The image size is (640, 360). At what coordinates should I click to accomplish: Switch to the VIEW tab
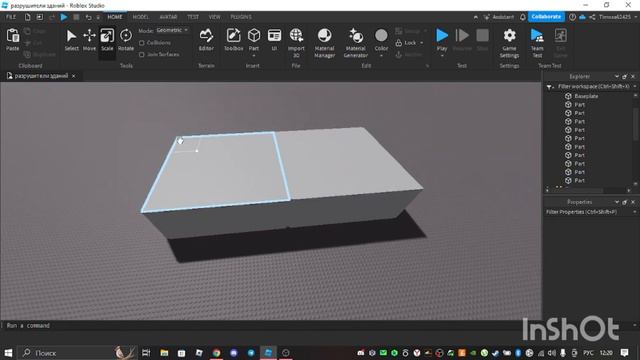pyautogui.click(x=214, y=17)
